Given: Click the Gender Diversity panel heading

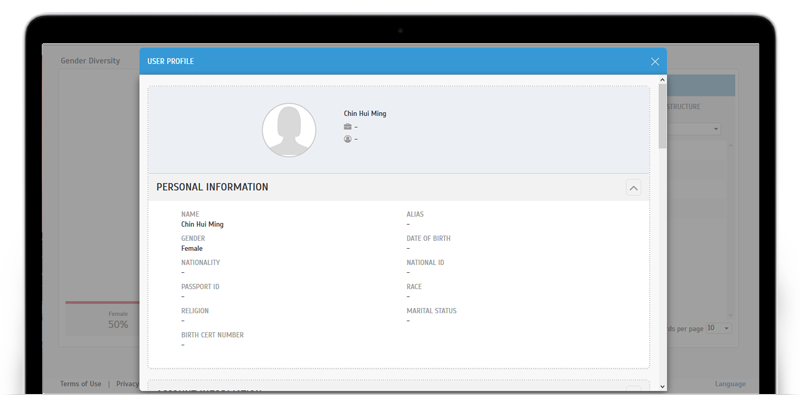Looking at the screenshot, I should (90, 61).
